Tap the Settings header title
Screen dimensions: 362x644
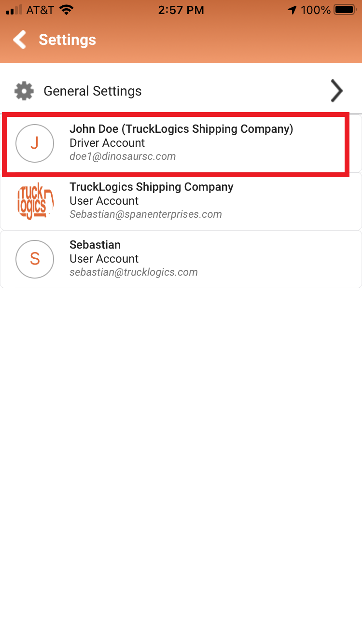point(68,40)
